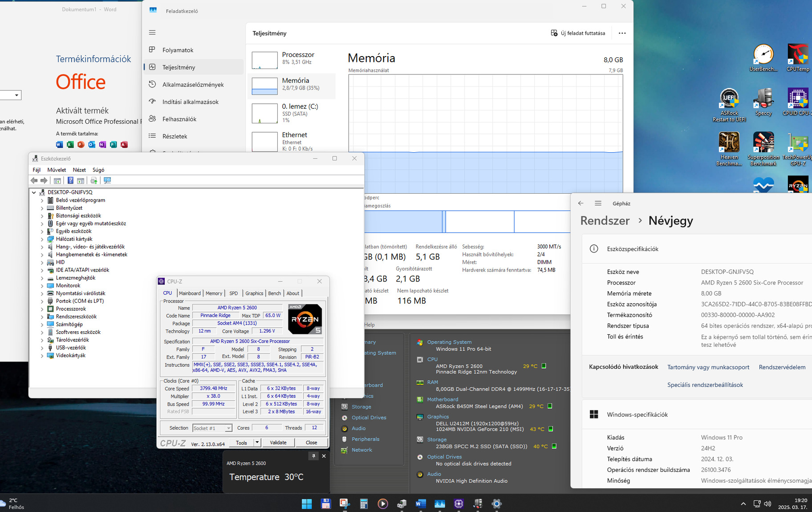Close the CPU temperature widget
Image resolution: width=812 pixels, height=512 pixels.
coord(324,456)
